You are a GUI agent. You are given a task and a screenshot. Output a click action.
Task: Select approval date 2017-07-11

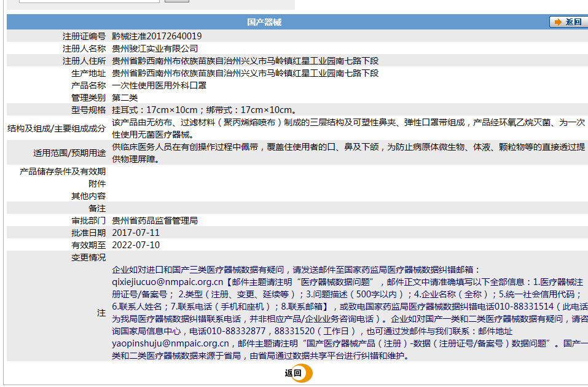click(138, 233)
